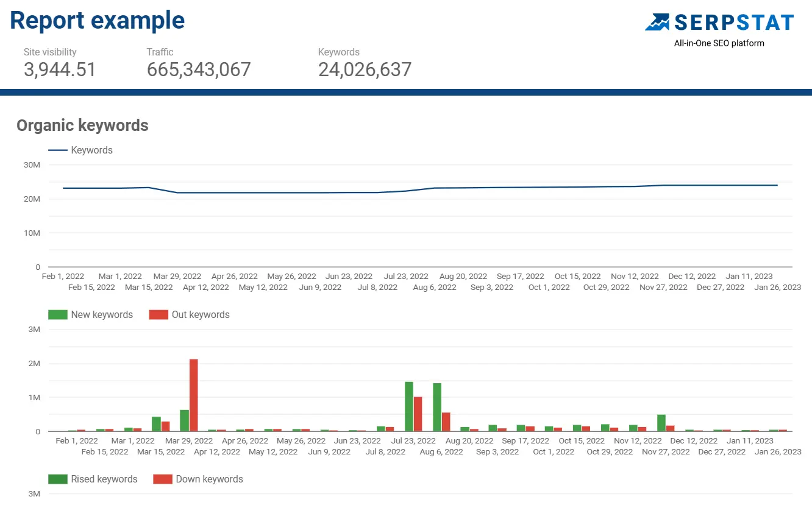Click the green New keywords bar at Mar 29, 2022
The image size is (812, 505).
point(184,421)
